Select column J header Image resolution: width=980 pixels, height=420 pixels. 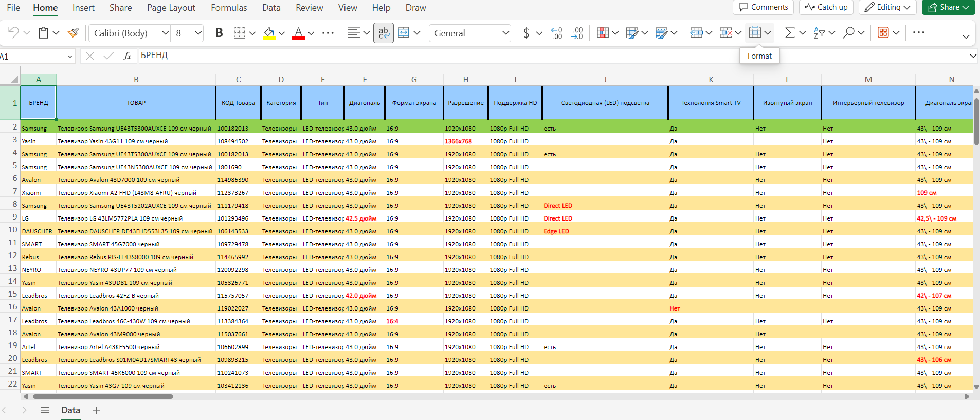(x=605, y=79)
